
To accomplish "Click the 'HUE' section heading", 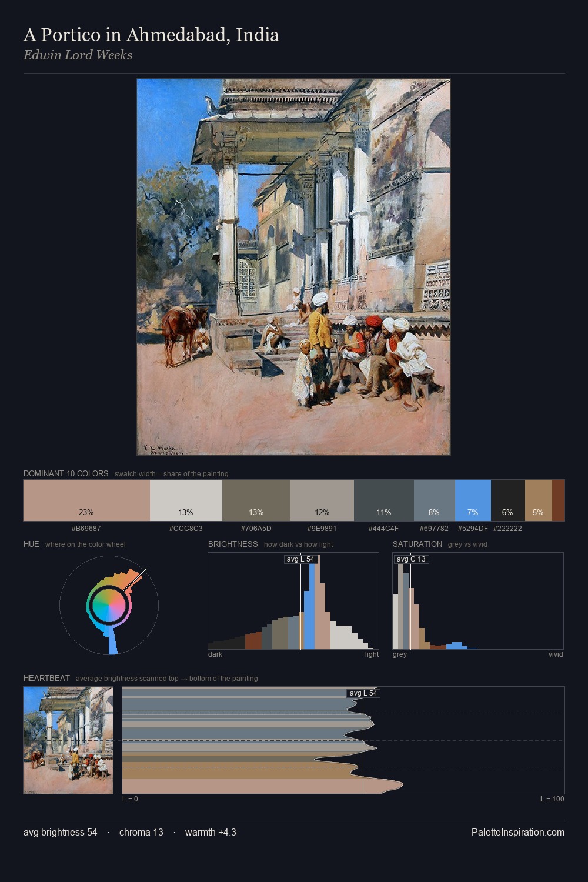I will [x=31, y=544].
